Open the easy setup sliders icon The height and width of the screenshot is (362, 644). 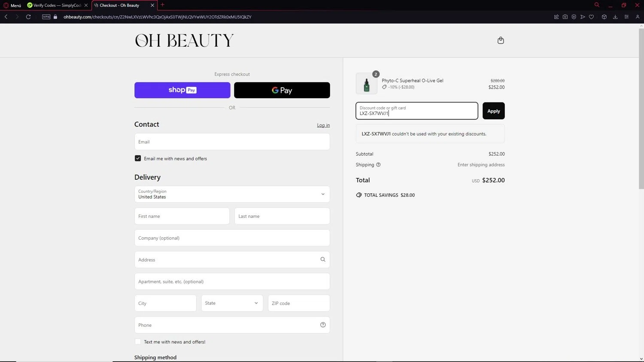click(626, 17)
